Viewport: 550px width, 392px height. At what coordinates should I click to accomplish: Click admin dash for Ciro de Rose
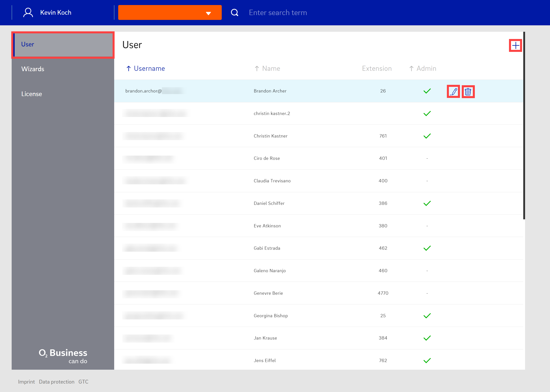[x=427, y=158]
